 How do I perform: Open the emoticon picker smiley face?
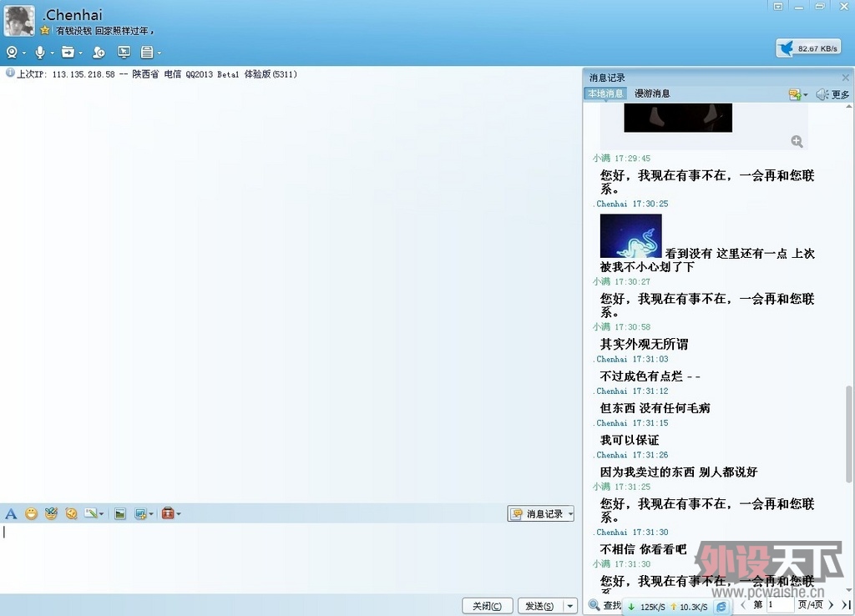click(31, 513)
